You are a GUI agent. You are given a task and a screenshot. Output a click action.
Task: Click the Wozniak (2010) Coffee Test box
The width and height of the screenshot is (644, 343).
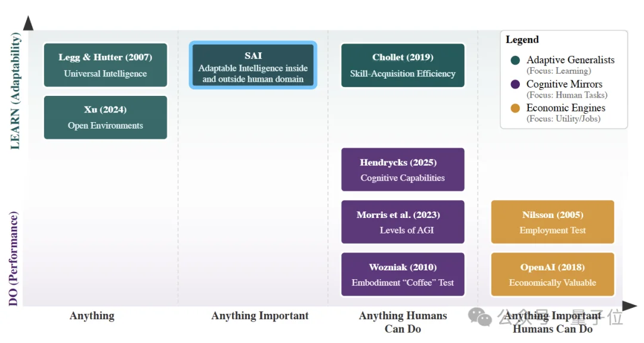pos(402,275)
